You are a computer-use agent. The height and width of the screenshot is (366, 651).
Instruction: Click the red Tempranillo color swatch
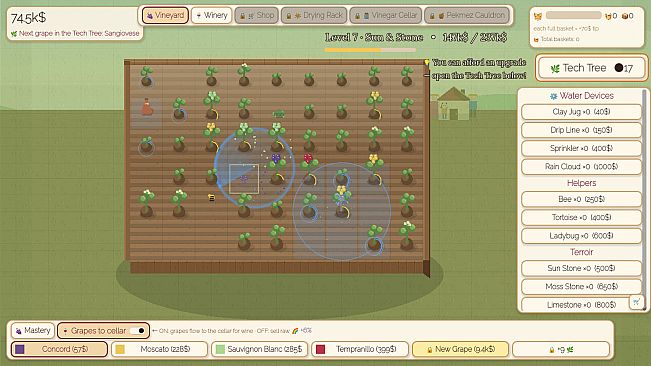point(320,349)
